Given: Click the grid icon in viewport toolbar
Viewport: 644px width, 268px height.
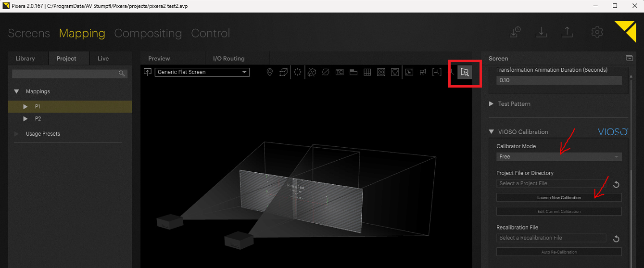Looking at the screenshot, I should coord(367,72).
